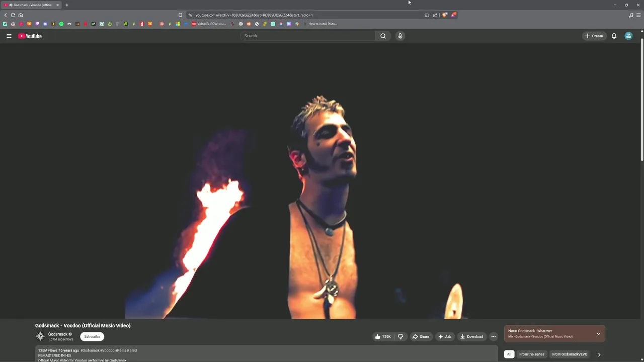This screenshot has height=362, width=644.
Task: Open picture-in-picture icon in address bar
Action: point(427,15)
